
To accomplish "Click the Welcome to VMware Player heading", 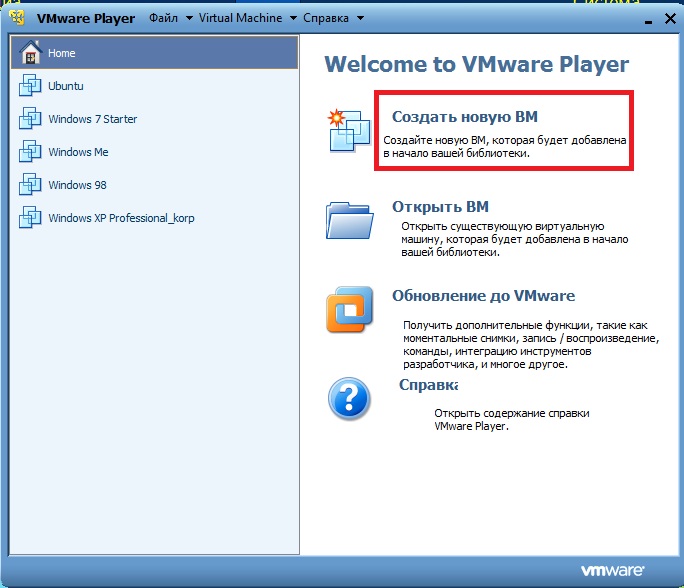I will point(476,65).
